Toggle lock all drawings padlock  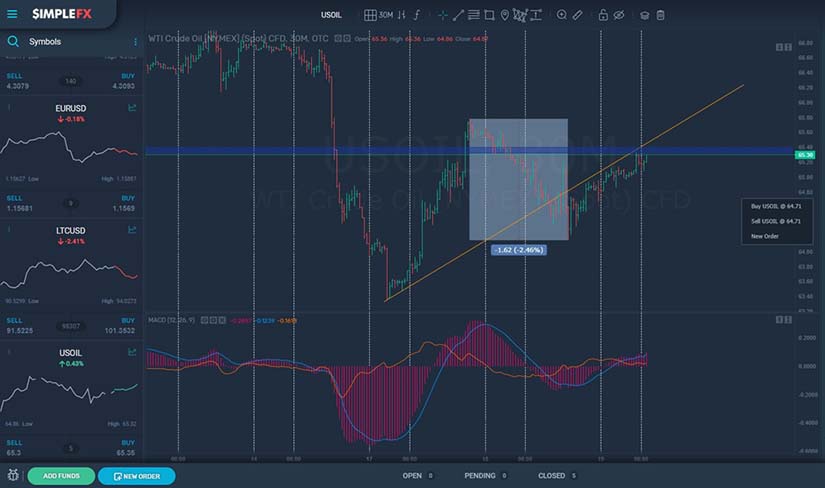[x=603, y=15]
